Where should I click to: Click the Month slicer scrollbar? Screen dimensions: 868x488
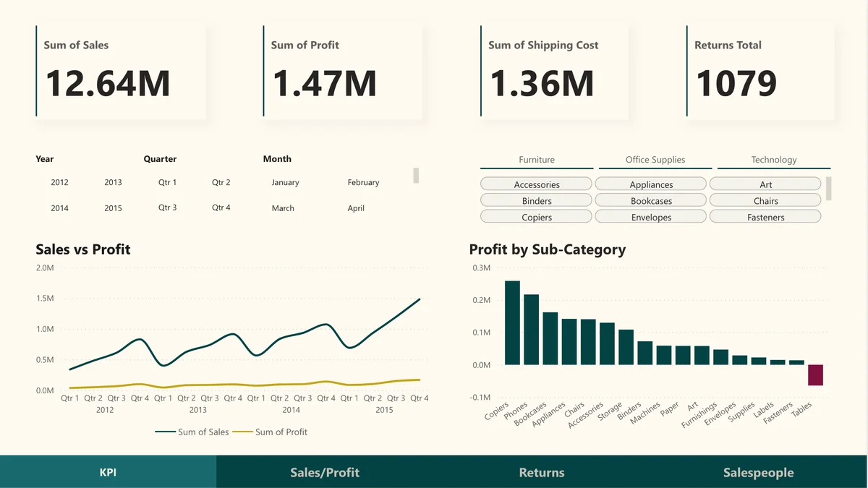click(417, 176)
